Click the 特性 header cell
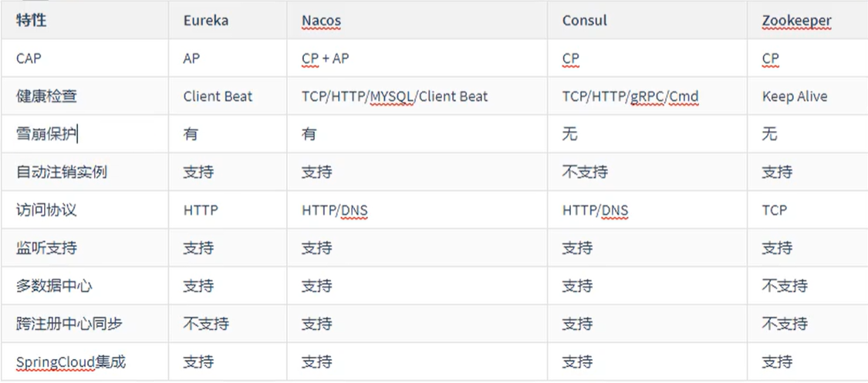This screenshot has height=383, width=868. click(32, 20)
